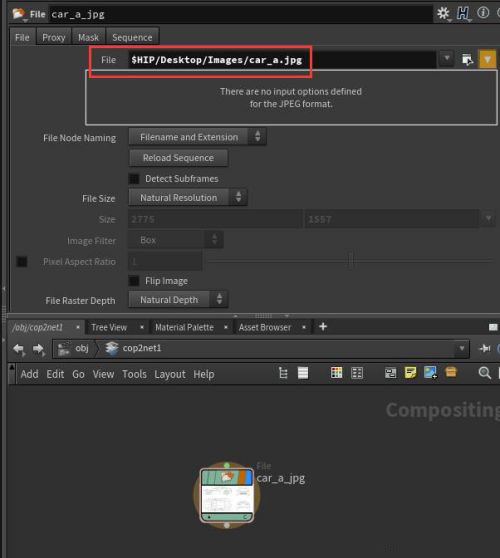The height and width of the screenshot is (558, 500).
Task: Switch to the Mask tab
Action: click(88, 37)
